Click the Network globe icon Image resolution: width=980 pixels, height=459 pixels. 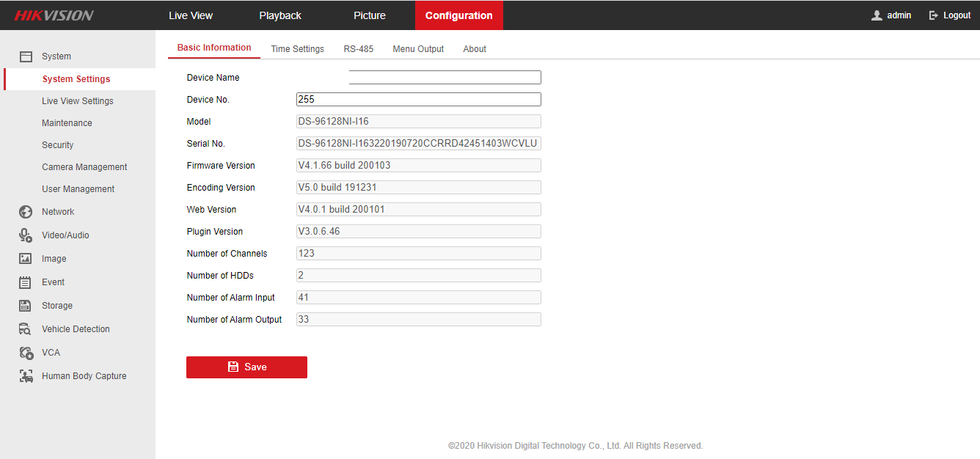pos(26,212)
